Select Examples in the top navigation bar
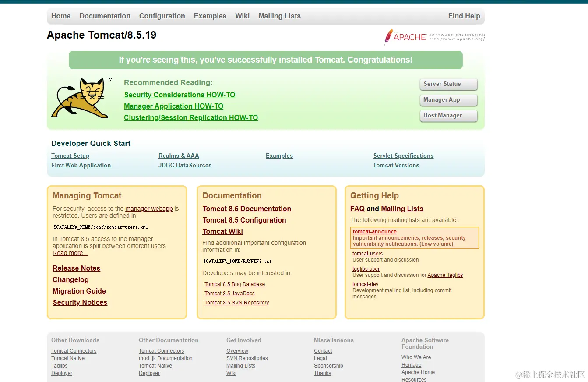588x382 pixels. pos(210,16)
